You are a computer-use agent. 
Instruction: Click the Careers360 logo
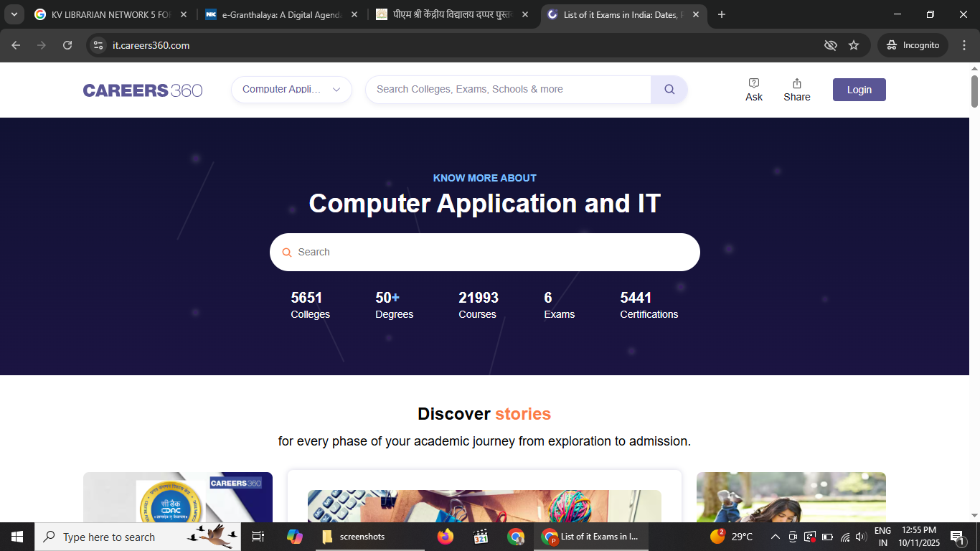143,90
